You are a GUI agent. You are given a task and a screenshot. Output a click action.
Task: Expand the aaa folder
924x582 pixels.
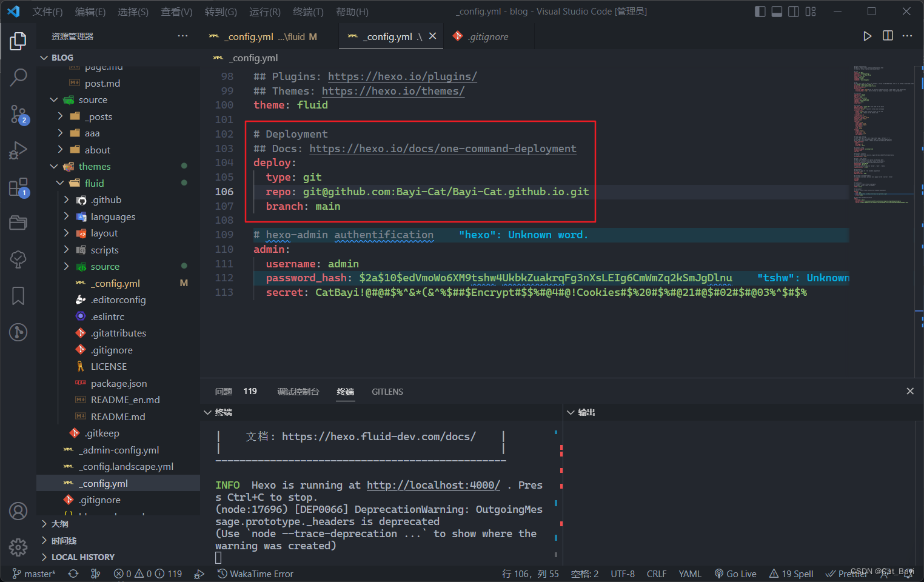(118, 133)
